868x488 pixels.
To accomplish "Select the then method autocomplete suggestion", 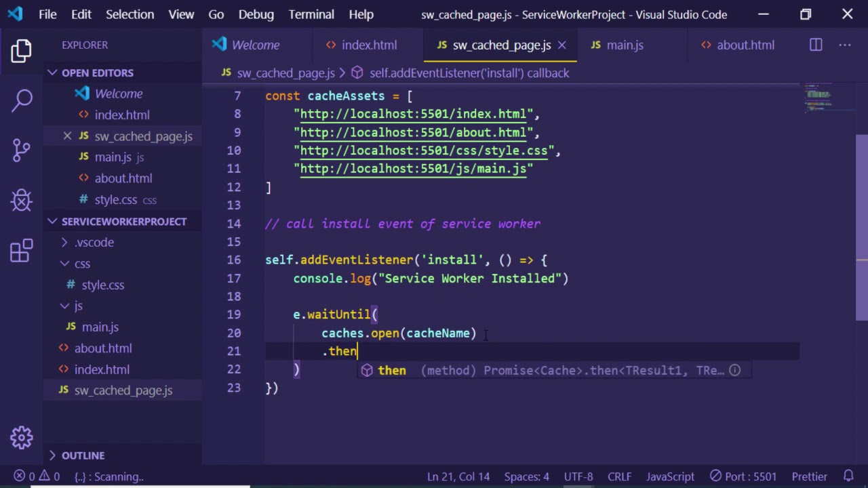I will 392,371.
